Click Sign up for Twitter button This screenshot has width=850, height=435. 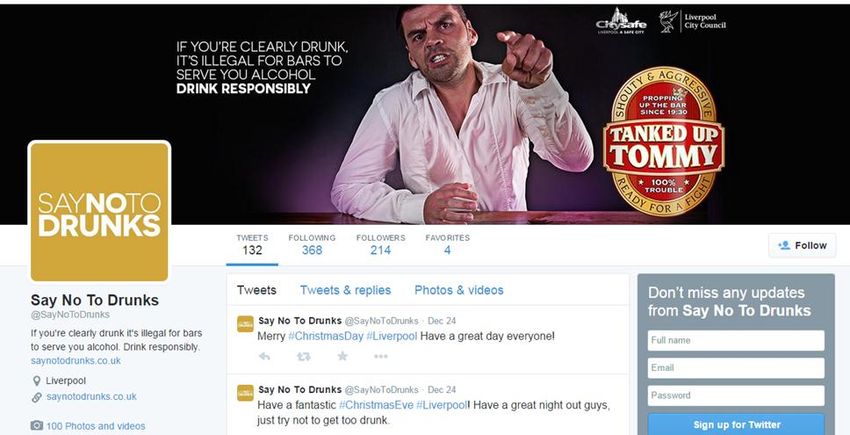[x=736, y=424]
